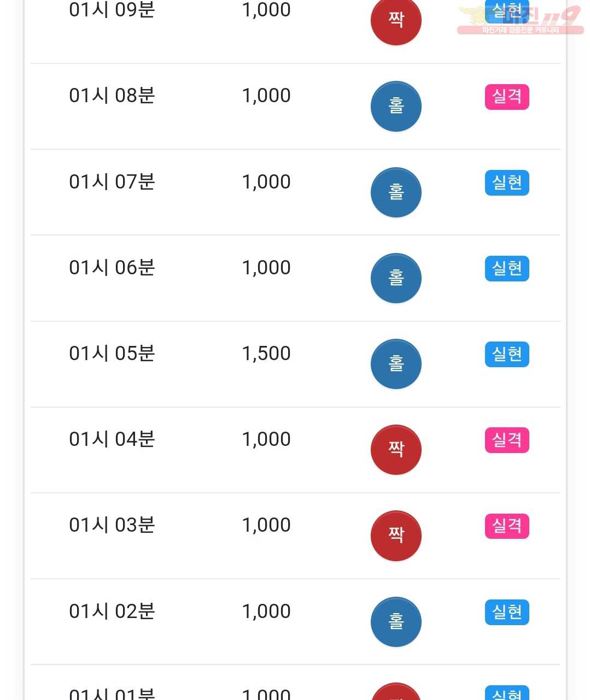590x700 pixels.
Task: Click the blue 홀 circle for 01시 07분
Action: (x=396, y=192)
